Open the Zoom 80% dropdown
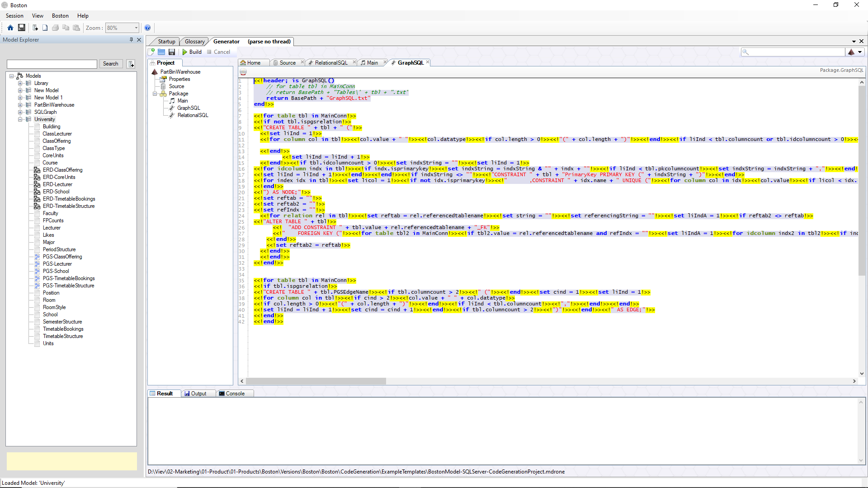The image size is (868, 488). click(136, 28)
